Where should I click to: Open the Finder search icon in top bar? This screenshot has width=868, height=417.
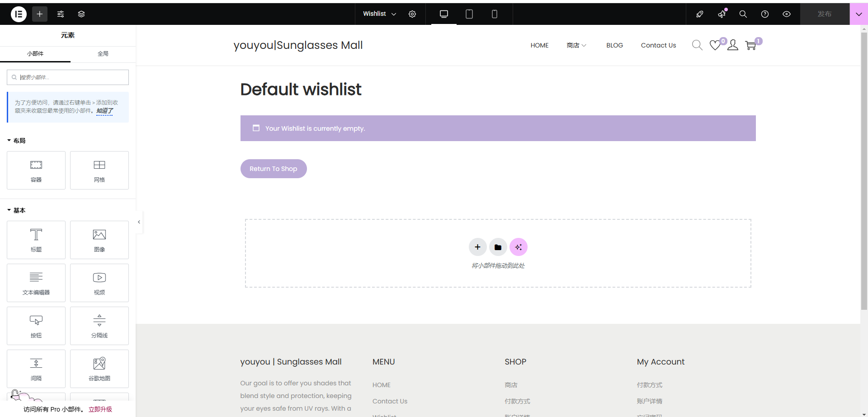(x=743, y=14)
